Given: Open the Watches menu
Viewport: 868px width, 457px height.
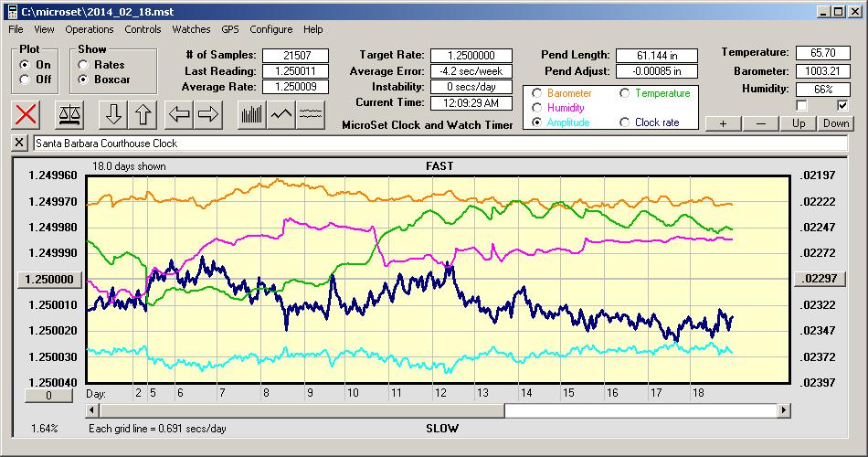Looking at the screenshot, I should [191, 29].
